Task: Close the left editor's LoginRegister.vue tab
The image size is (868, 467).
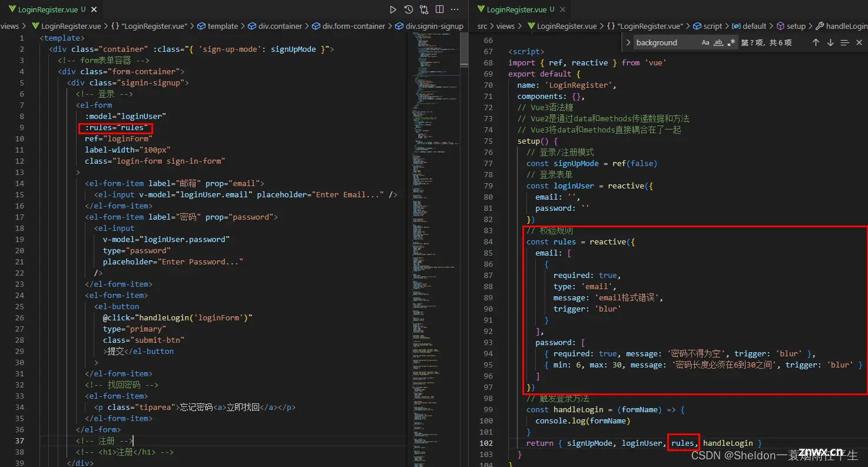Action: [95, 9]
